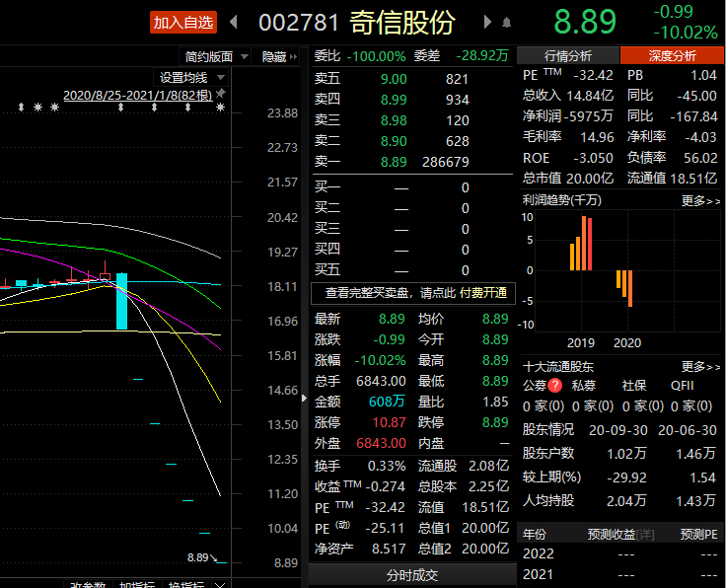Click the 净利润 value -5975万
Screen dimensions: 726x588
tap(588, 116)
